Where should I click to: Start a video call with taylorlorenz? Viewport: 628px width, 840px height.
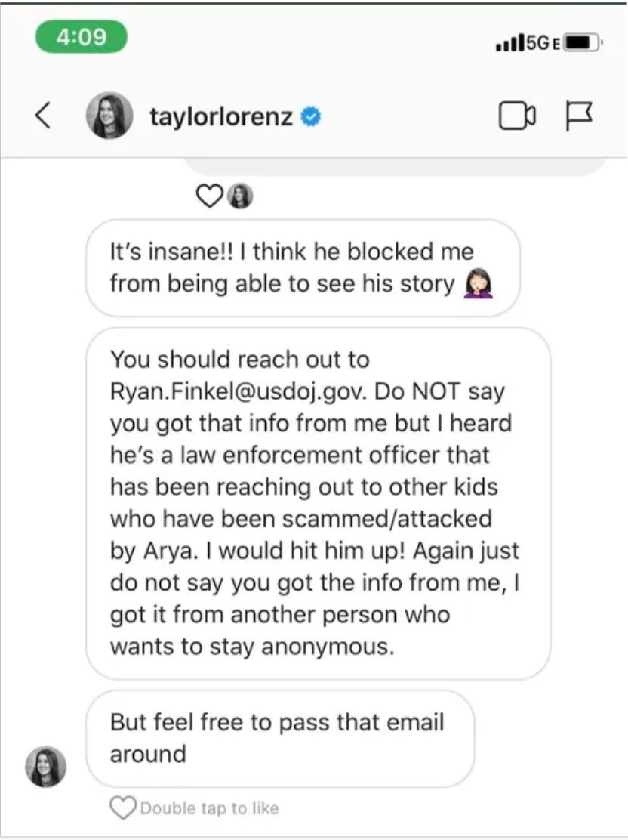click(x=517, y=116)
